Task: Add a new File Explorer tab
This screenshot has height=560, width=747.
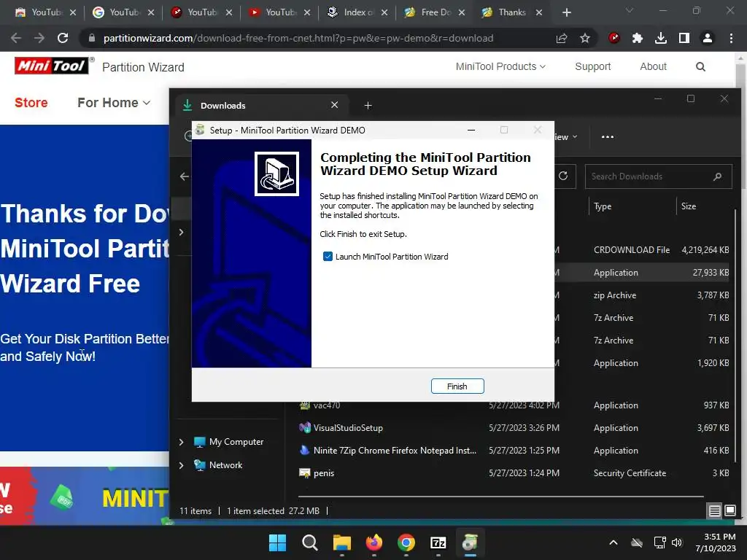Action: pyautogui.click(x=368, y=105)
